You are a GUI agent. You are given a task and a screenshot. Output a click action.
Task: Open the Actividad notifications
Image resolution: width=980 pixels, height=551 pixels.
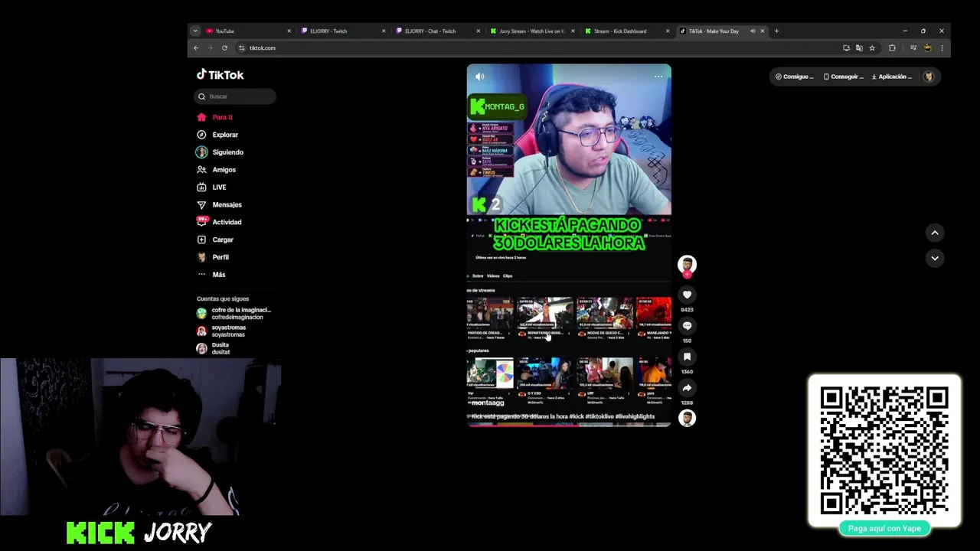[219, 222]
